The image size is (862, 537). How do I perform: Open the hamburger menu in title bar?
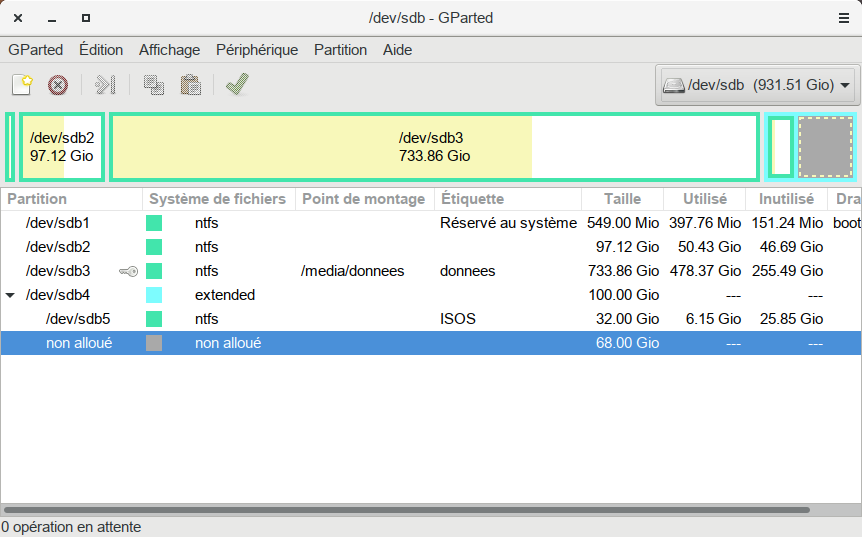[843, 18]
